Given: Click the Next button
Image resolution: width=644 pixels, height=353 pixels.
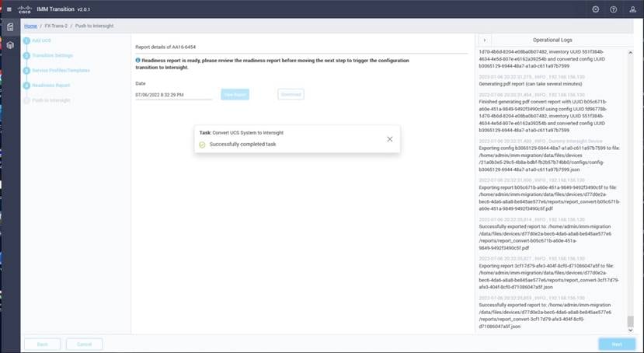Looking at the screenshot, I should pos(617,344).
